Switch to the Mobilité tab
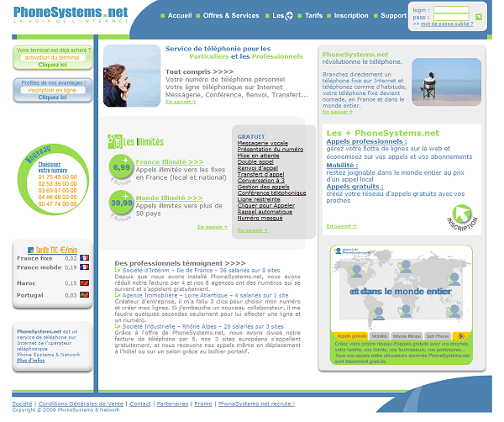This screenshot has height=422, width=504. (379, 335)
